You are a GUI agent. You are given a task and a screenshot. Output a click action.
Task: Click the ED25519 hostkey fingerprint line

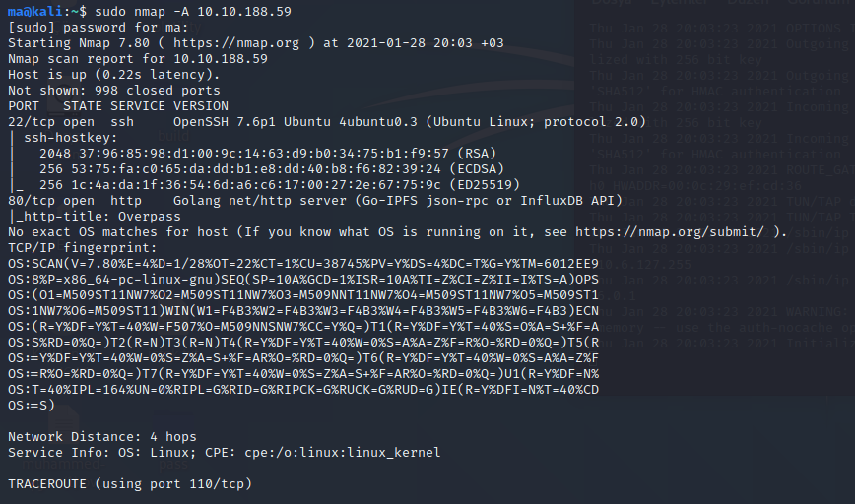279,185
